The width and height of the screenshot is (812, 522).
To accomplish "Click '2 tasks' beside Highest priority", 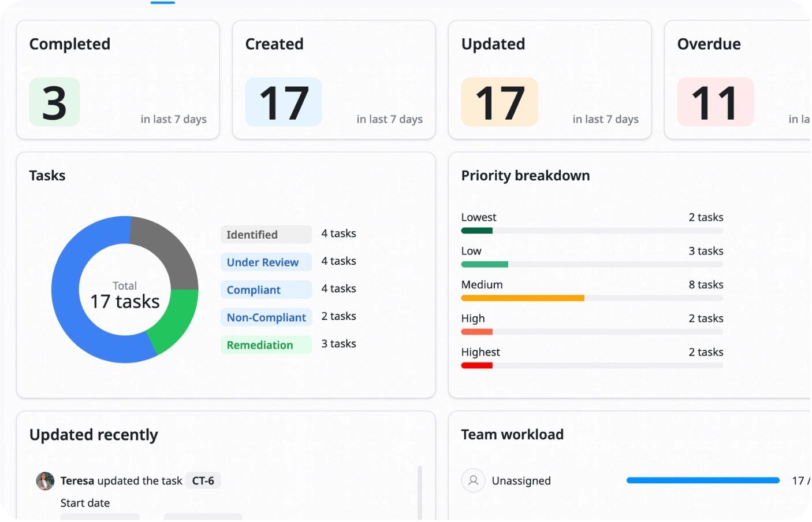I will point(706,352).
